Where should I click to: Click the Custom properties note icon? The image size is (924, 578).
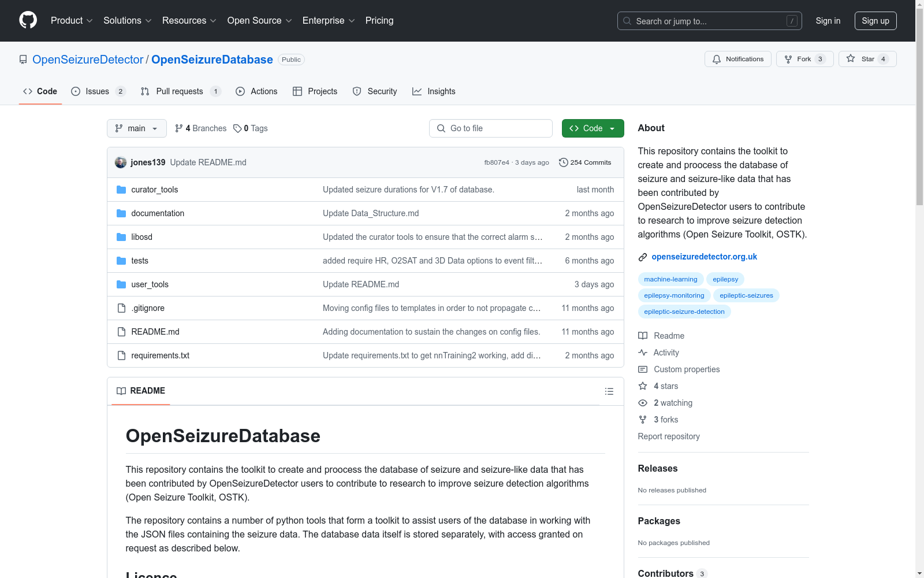click(643, 369)
